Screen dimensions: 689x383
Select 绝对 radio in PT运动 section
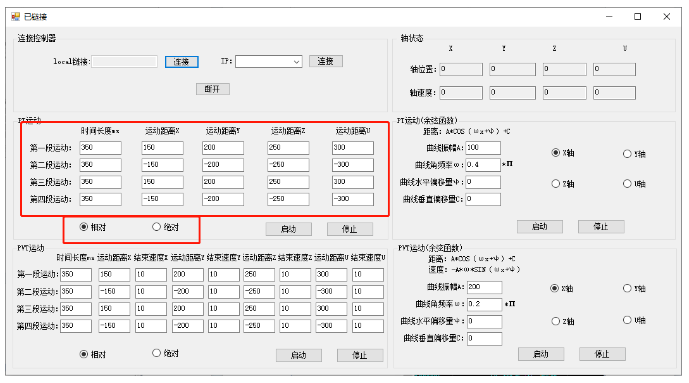165,227
